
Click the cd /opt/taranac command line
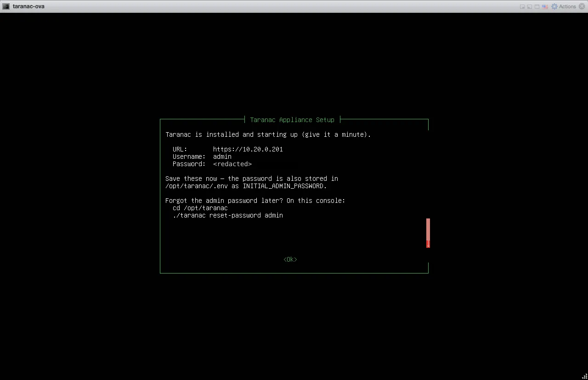tap(200, 208)
